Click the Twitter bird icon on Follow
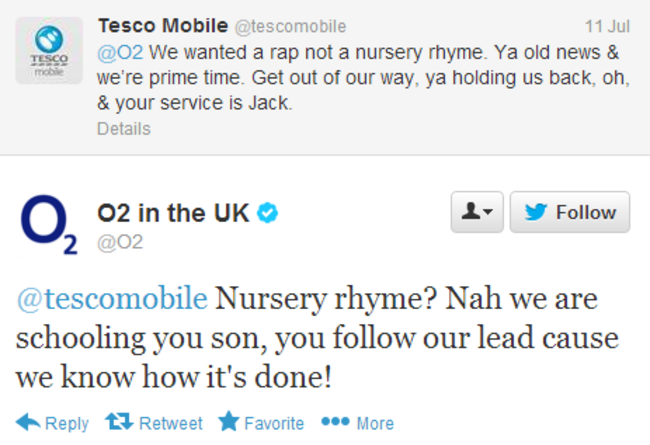The height and width of the screenshot is (445, 650). (x=536, y=212)
